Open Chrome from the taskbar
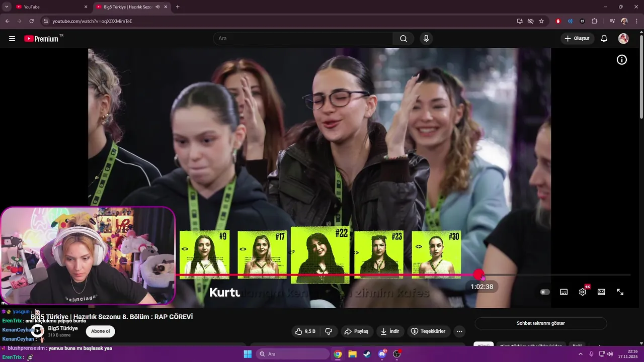The image size is (644, 362). [338, 354]
